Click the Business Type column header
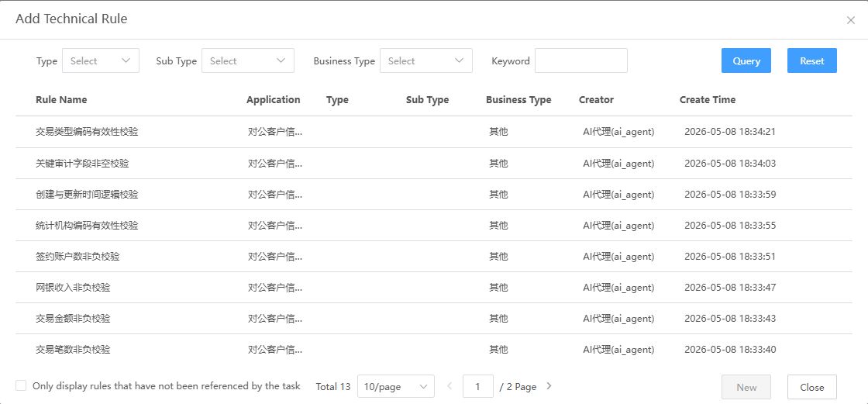The width and height of the screenshot is (868, 404). point(518,100)
